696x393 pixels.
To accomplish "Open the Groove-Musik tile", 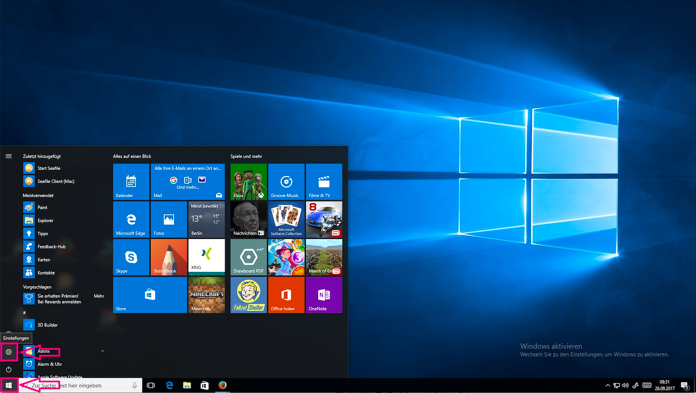I will [286, 182].
